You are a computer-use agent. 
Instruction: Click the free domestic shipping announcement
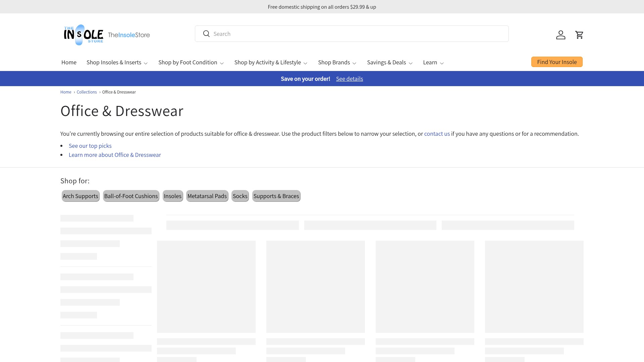click(322, 7)
